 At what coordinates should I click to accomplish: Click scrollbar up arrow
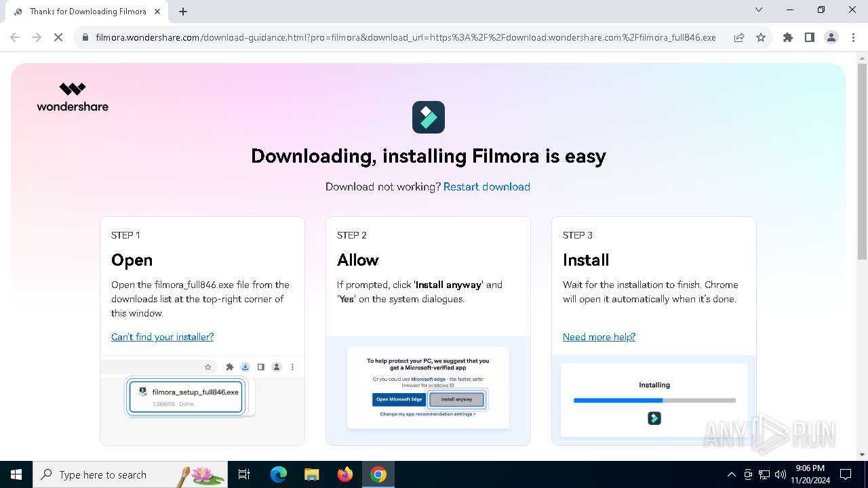point(862,58)
